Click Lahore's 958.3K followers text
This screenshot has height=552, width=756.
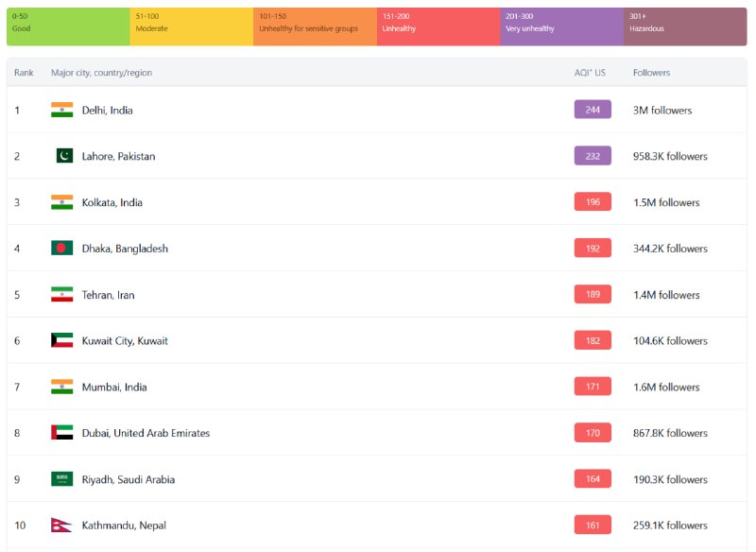[x=670, y=156]
